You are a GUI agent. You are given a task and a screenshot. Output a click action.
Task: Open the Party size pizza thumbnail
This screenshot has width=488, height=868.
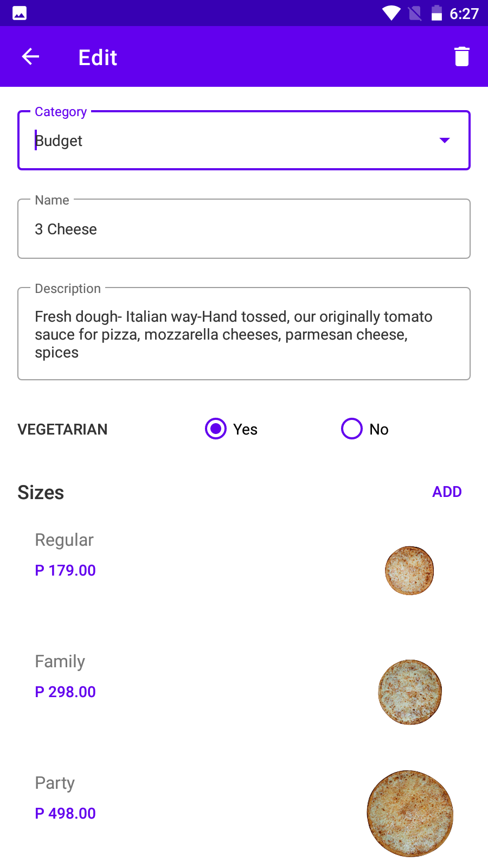point(410,814)
